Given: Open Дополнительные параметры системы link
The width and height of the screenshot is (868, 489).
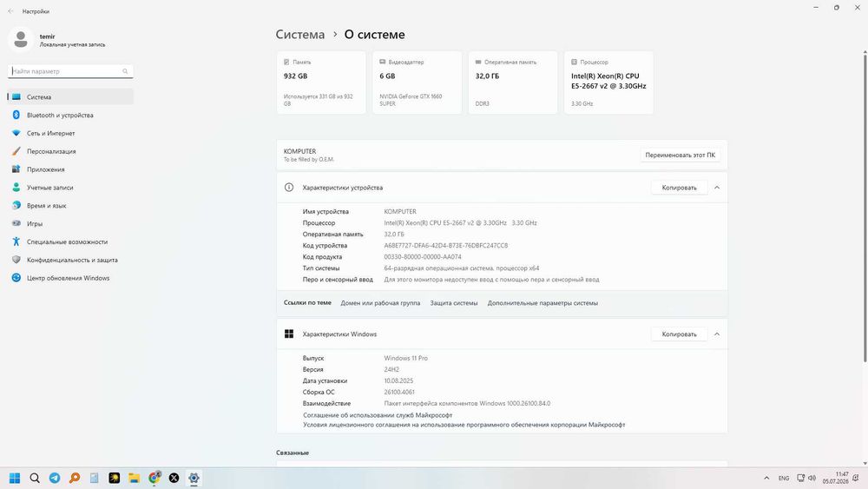Looking at the screenshot, I should [542, 303].
